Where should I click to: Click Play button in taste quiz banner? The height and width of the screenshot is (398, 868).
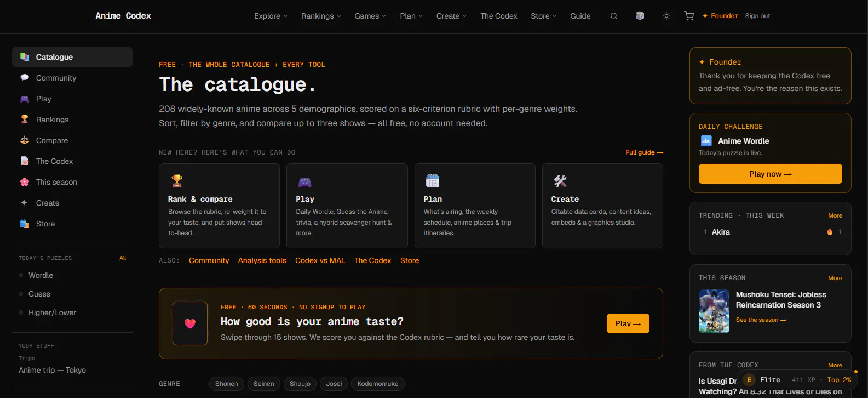[x=628, y=323]
